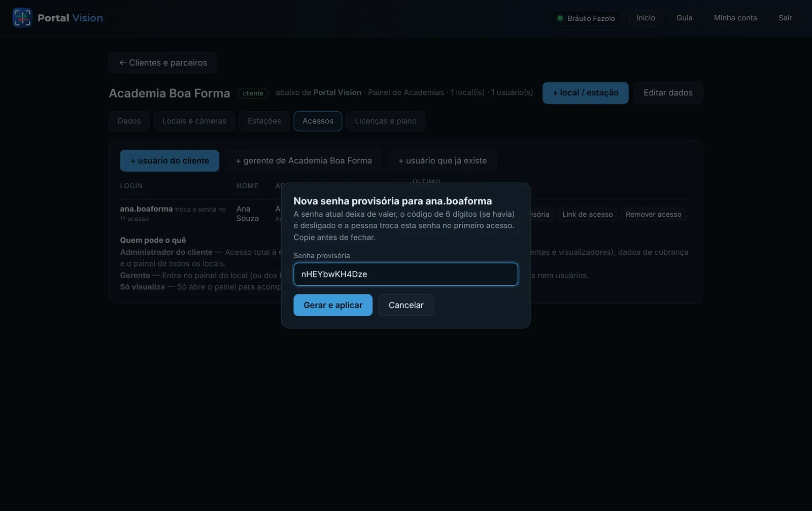Open the Guia menu item
Image resolution: width=812 pixels, height=511 pixels.
[x=684, y=18]
